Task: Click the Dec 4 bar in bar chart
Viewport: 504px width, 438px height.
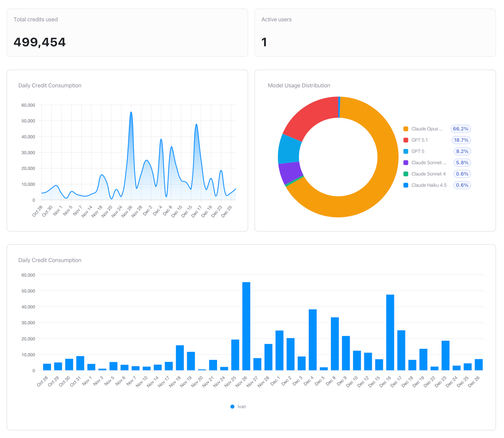Action: [313, 340]
